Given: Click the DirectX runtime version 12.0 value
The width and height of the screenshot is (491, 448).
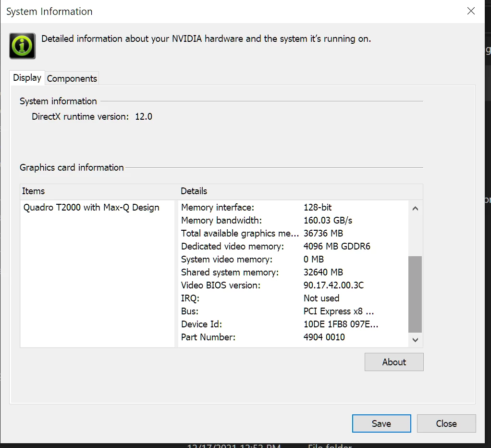Looking at the screenshot, I should tap(144, 116).
